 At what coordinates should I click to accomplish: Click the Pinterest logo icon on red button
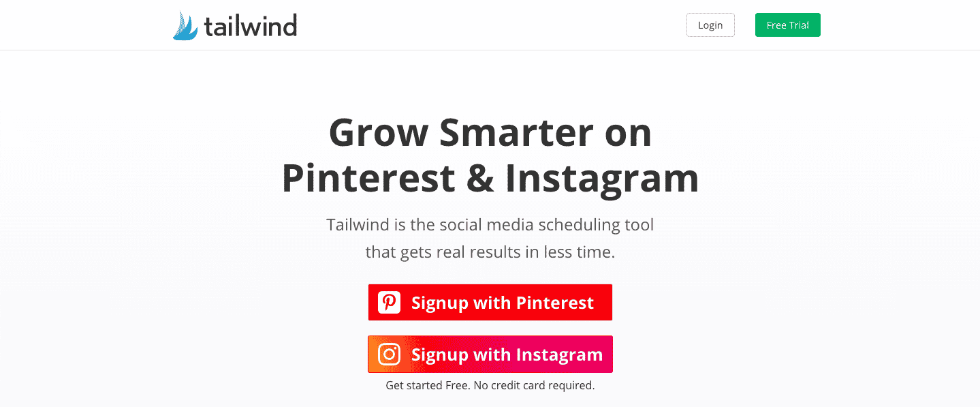click(390, 303)
